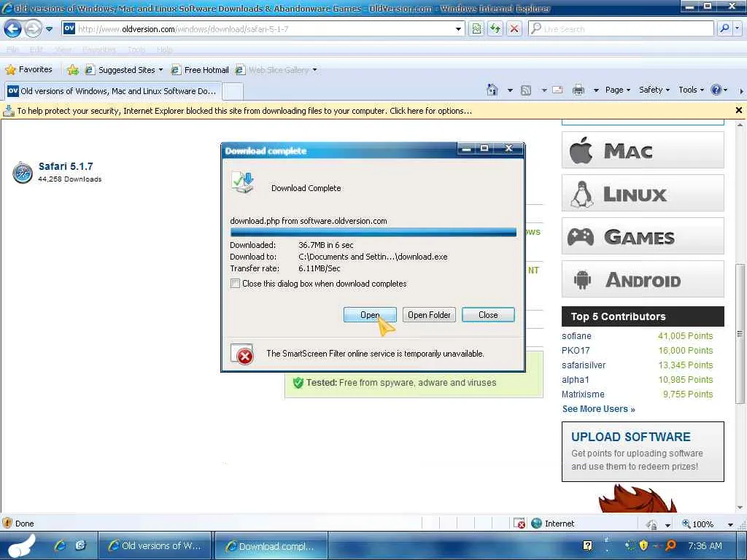747x560 pixels.
Task: Open Suggested Sites favorites item
Action: (x=123, y=70)
